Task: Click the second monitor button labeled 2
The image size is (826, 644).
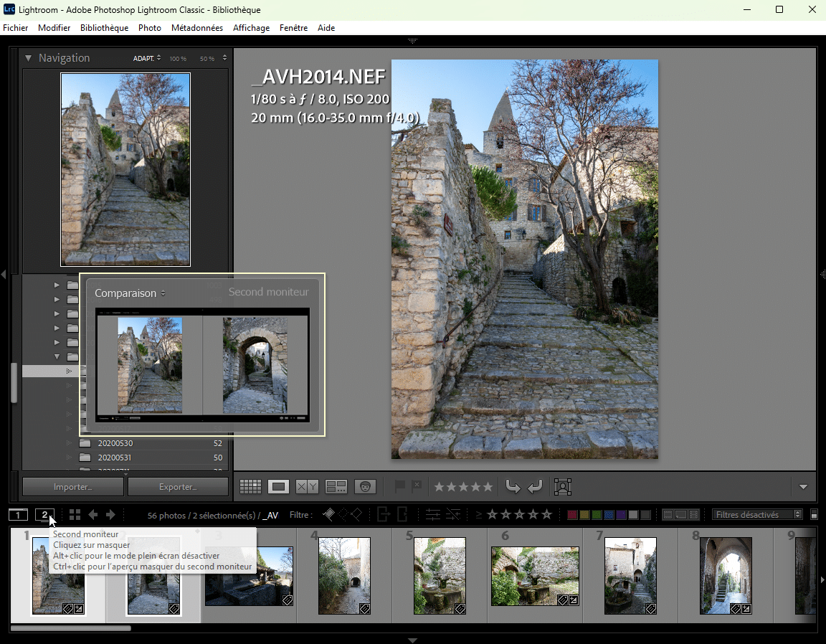Action: pyautogui.click(x=44, y=514)
